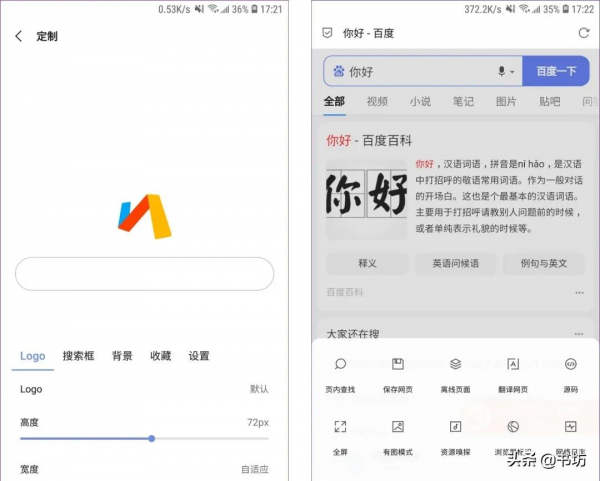This screenshot has height=481, width=600.
Task: Tap the 资源嗅探 resource sniffer icon
Action: click(455, 426)
